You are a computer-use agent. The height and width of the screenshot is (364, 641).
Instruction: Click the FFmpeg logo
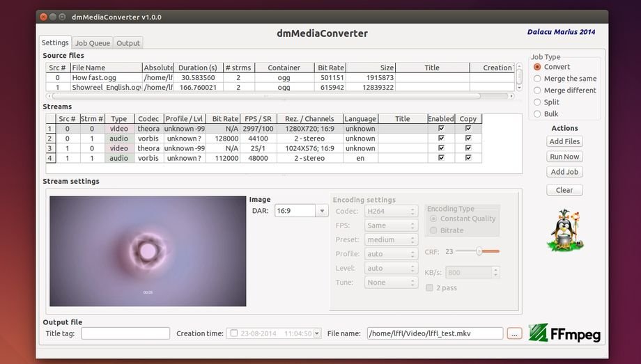pyautogui.click(x=564, y=333)
